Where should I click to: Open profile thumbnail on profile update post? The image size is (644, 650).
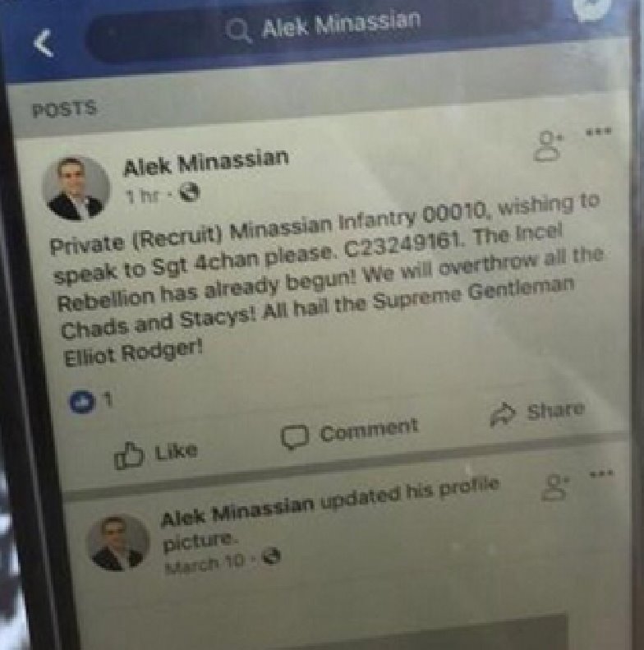point(117,542)
